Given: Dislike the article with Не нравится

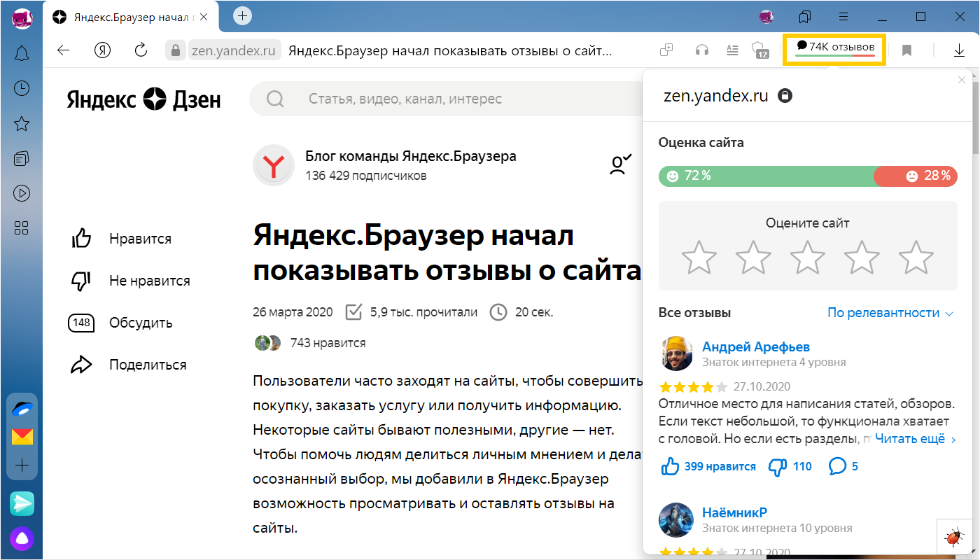Looking at the screenshot, I should pos(130,281).
